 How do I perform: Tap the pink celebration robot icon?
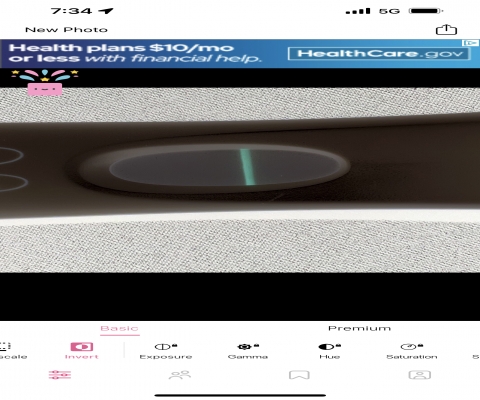tap(45, 82)
